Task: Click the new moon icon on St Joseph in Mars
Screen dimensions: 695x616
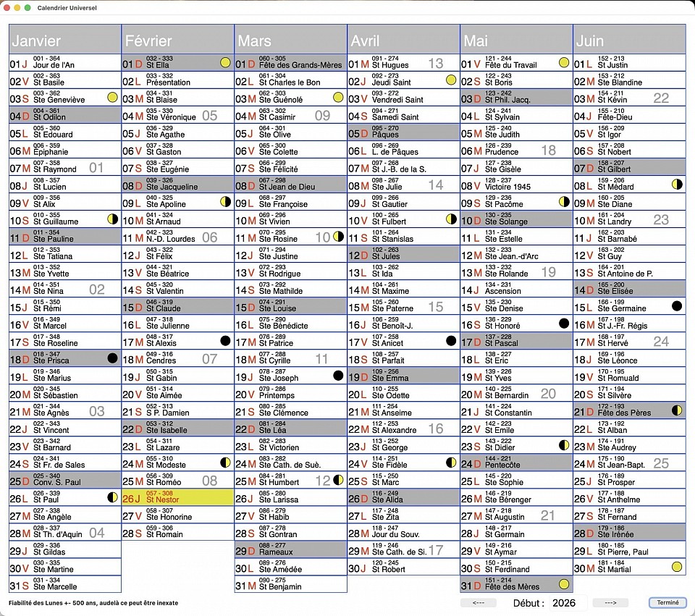Action: tap(338, 376)
